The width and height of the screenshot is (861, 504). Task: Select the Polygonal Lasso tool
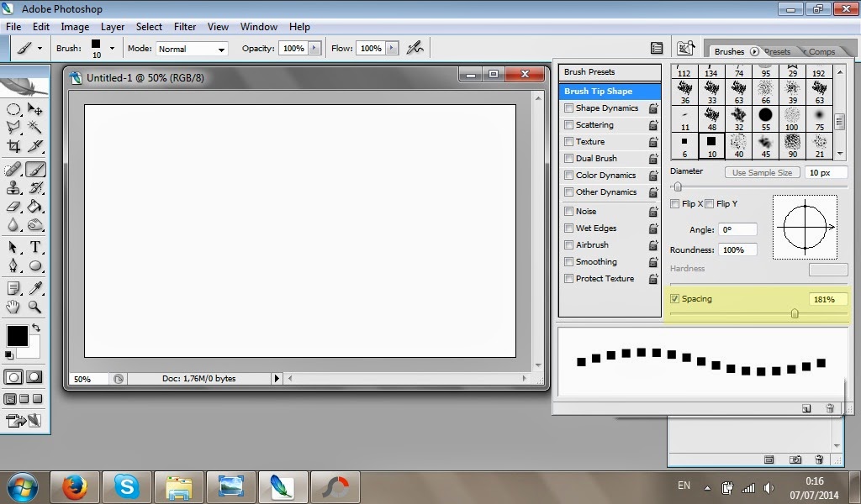click(13, 128)
